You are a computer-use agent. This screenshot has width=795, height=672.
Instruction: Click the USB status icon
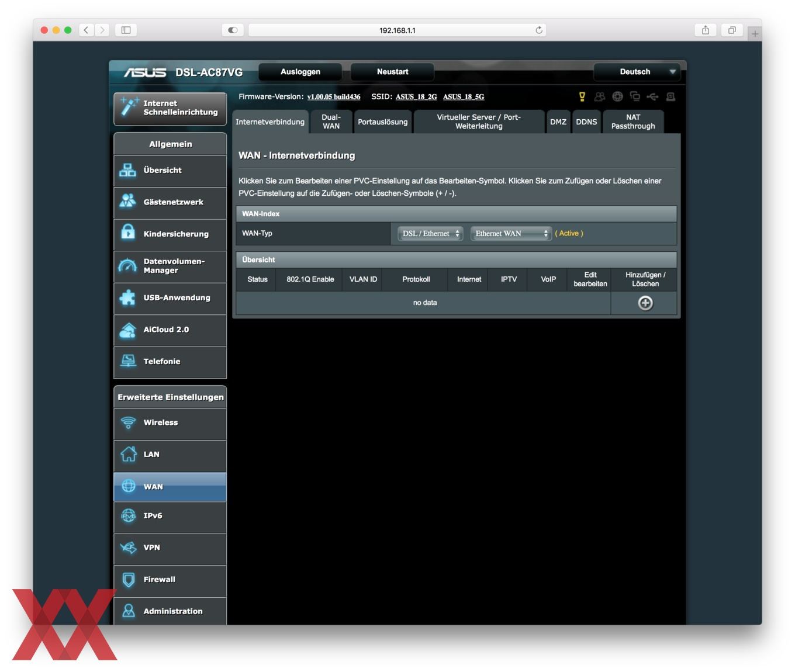click(652, 96)
